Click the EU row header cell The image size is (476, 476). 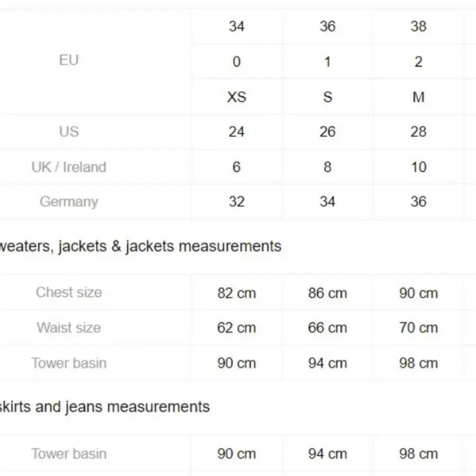click(69, 60)
